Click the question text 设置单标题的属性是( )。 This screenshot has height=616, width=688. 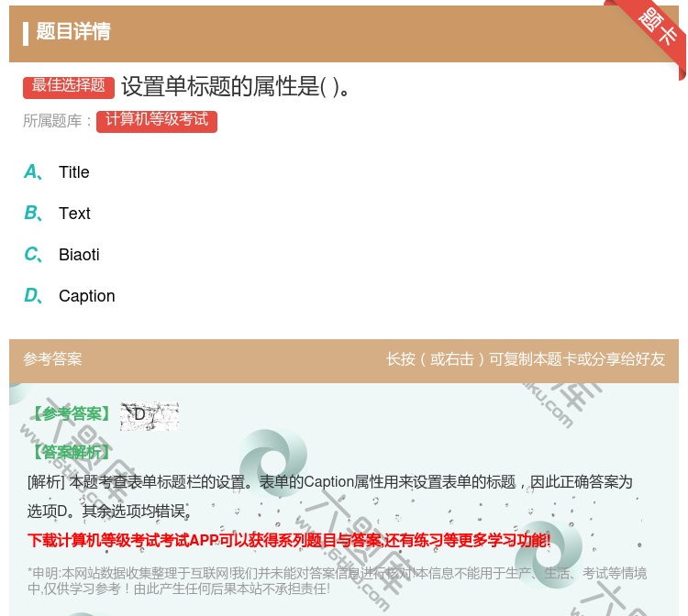(235, 86)
